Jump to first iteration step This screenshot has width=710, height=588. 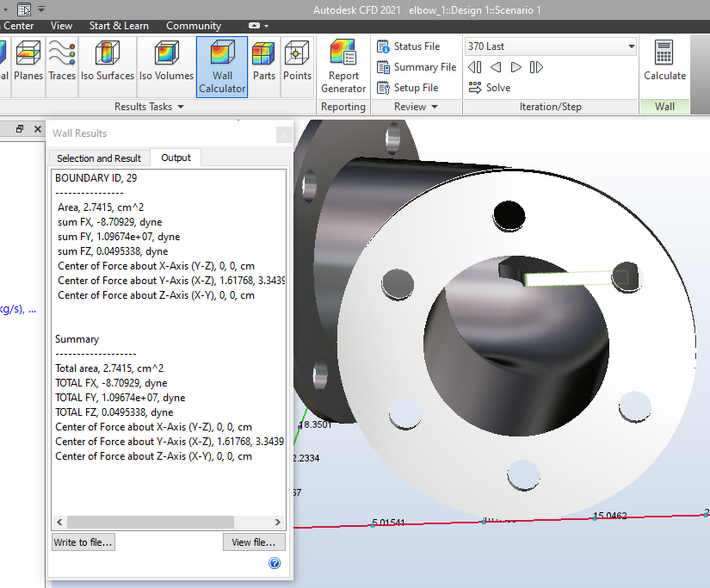474,67
